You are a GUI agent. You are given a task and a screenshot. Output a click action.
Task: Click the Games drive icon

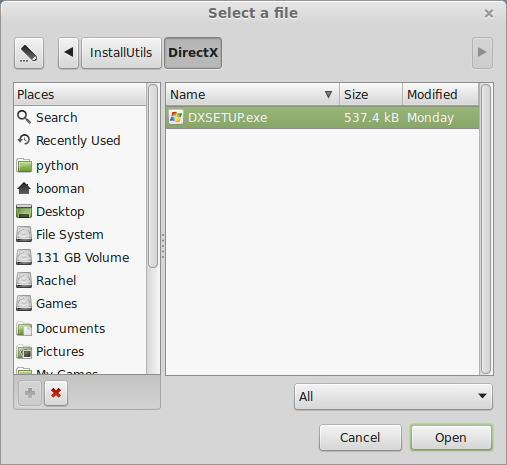pyautogui.click(x=24, y=303)
